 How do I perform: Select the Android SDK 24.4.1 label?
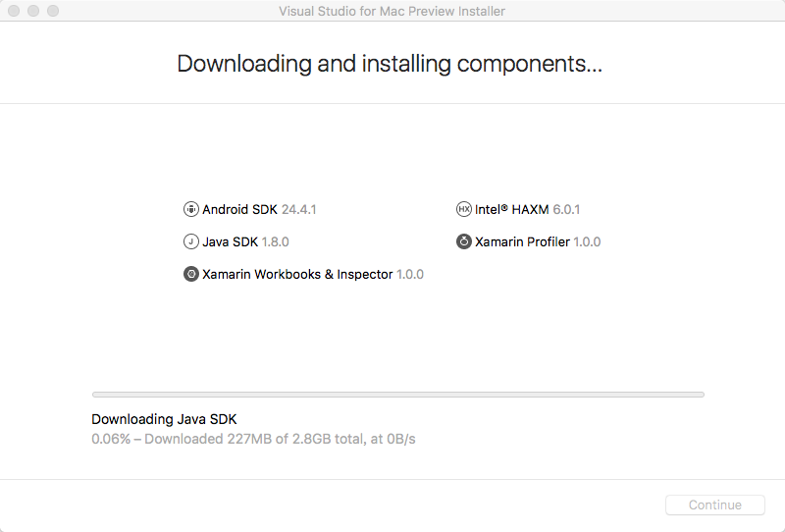click(x=259, y=209)
